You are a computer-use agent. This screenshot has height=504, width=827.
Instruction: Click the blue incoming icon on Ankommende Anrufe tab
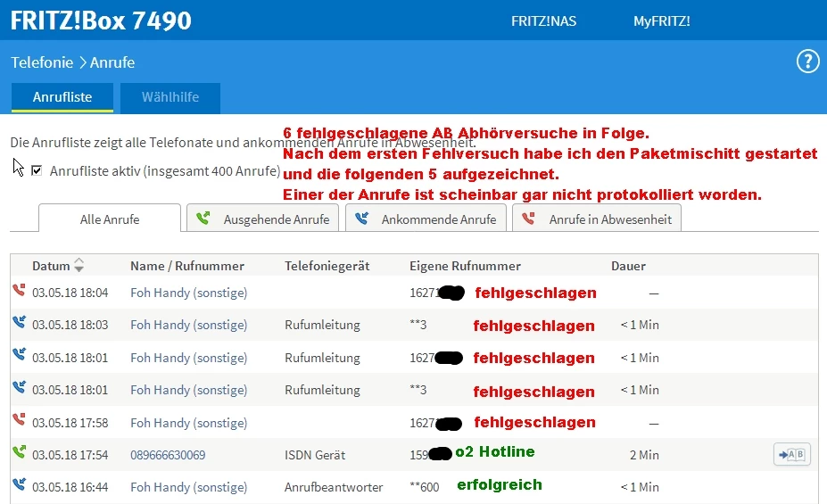tap(362, 218)
